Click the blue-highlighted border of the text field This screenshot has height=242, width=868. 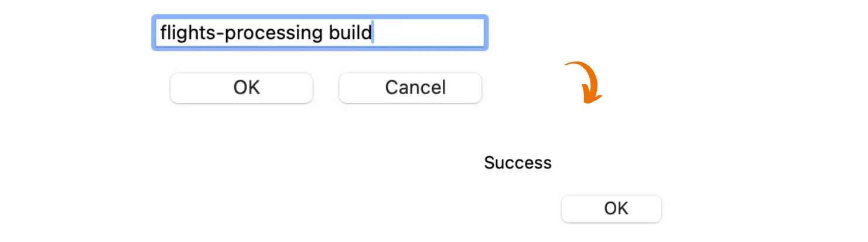(319, 17)
